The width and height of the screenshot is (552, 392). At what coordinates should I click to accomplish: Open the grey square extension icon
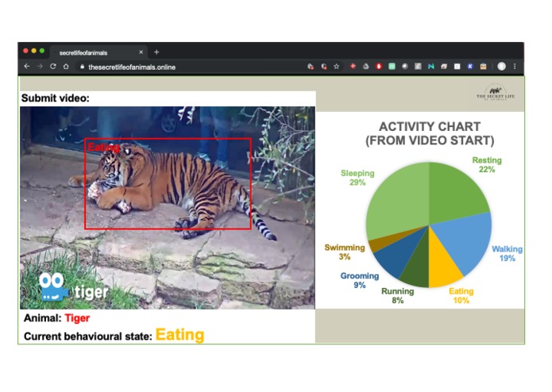point(418,66)
